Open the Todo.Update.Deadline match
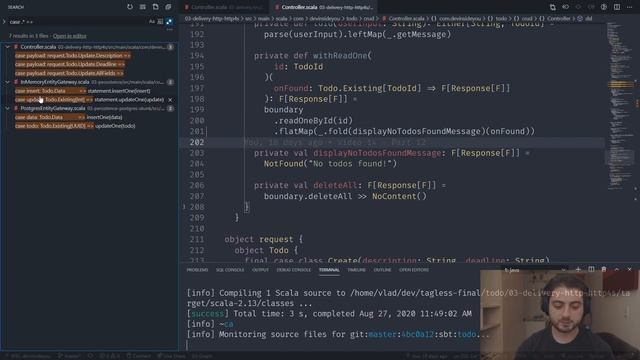 click(70, 64)
